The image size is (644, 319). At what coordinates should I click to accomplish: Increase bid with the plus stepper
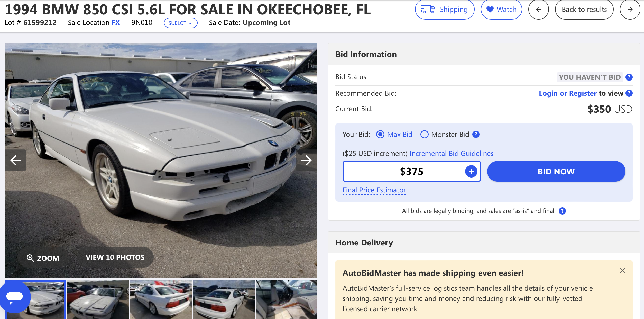(471, 171)
